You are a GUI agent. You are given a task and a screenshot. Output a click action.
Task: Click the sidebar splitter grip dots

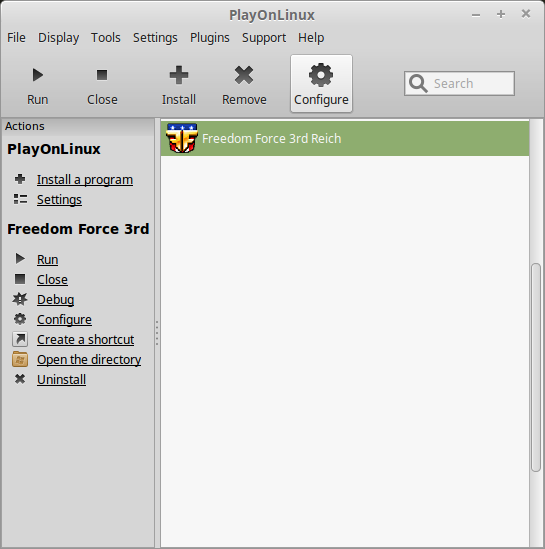pos(157,333)
